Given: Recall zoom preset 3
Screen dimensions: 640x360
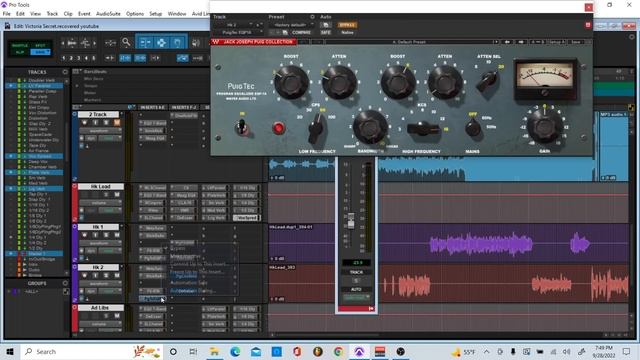Looking at the screenshot, I should click(x=78, y=58).
